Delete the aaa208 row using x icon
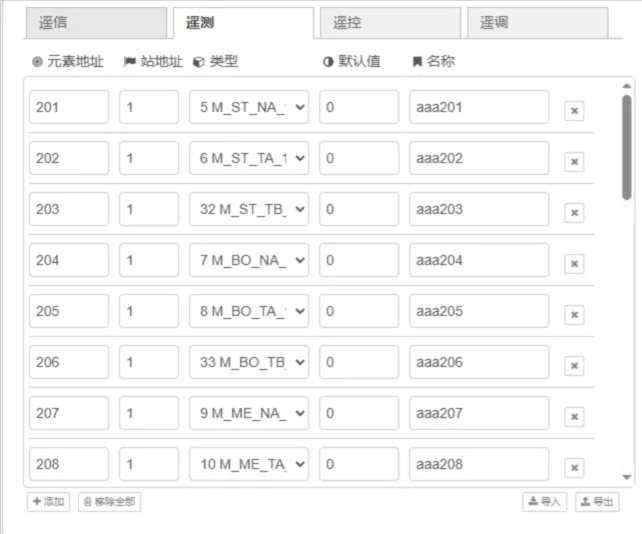Screen dimensions: 642x534 click(x=574, y=467)
